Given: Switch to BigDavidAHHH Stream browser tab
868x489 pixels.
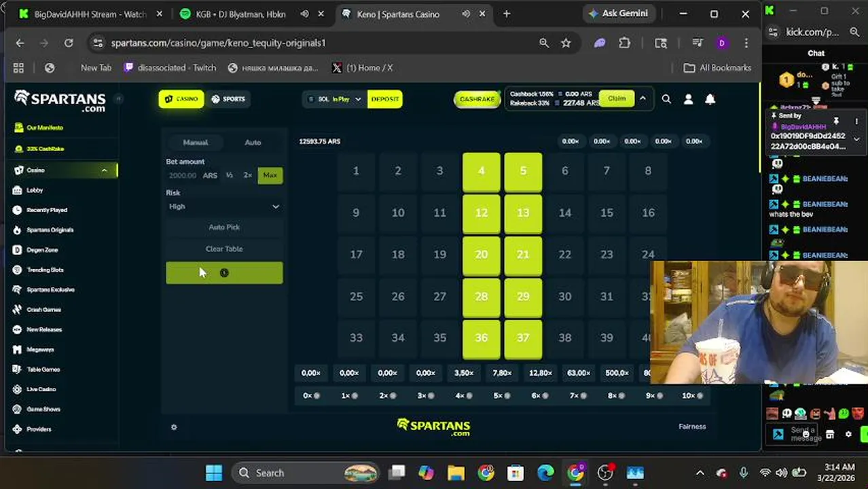Looking at the screenshot, I should click(89, 14).
